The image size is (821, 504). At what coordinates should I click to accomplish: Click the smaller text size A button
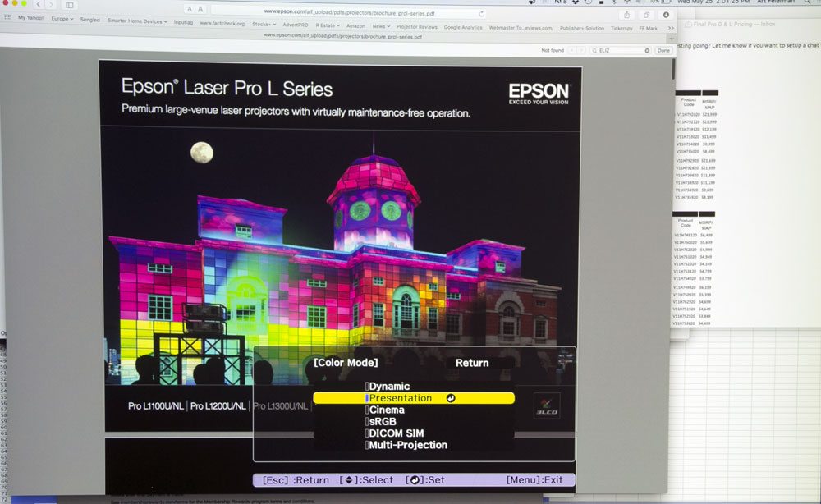(190, 9)
